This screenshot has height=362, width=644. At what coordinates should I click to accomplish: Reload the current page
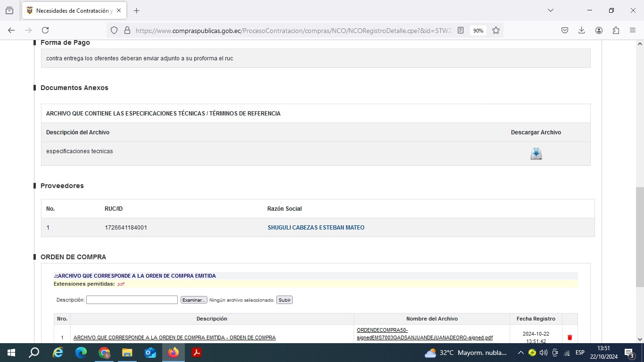(45, 30)
